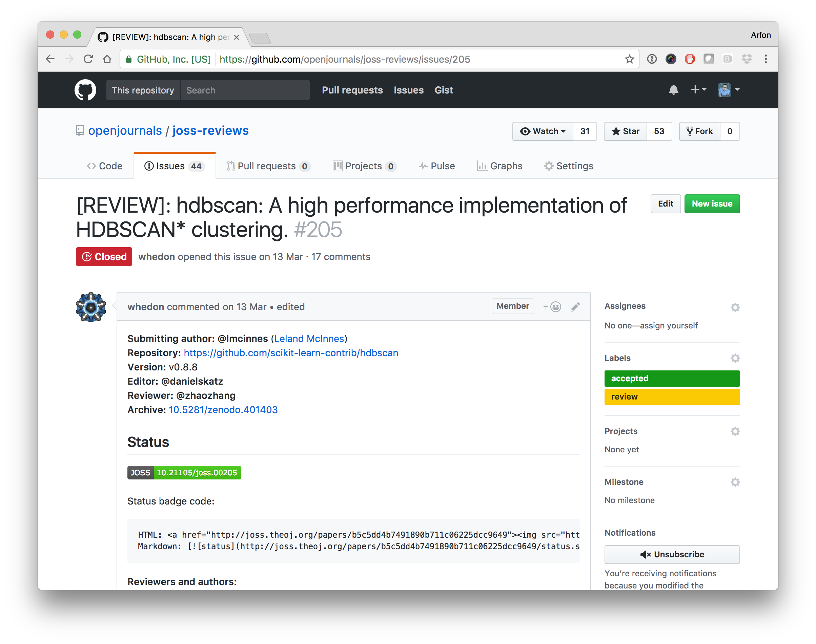Screen dimensions: 816x644
Task: Star the joss-reviews repository
Action: [626, 131]
